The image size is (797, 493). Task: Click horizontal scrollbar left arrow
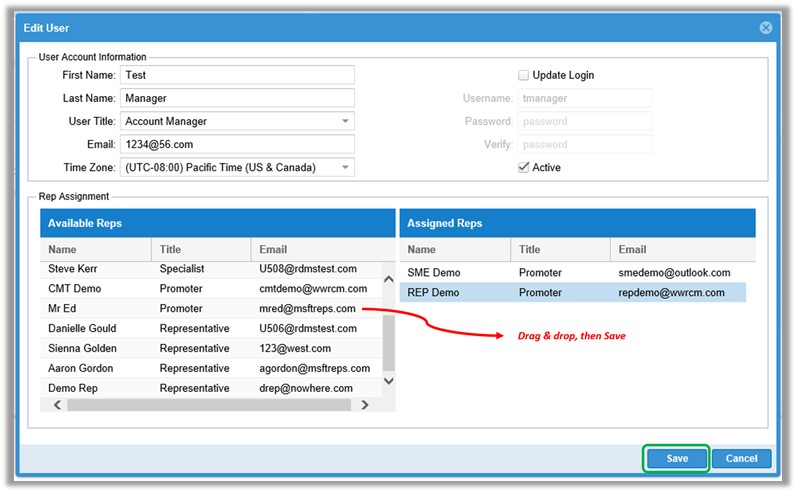(x=57, y=405)
